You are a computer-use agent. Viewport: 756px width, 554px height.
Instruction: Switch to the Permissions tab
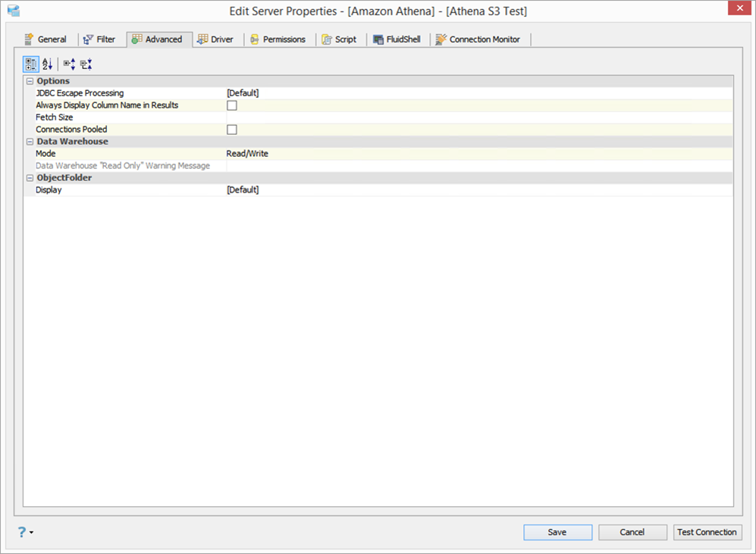coord(278,39)
